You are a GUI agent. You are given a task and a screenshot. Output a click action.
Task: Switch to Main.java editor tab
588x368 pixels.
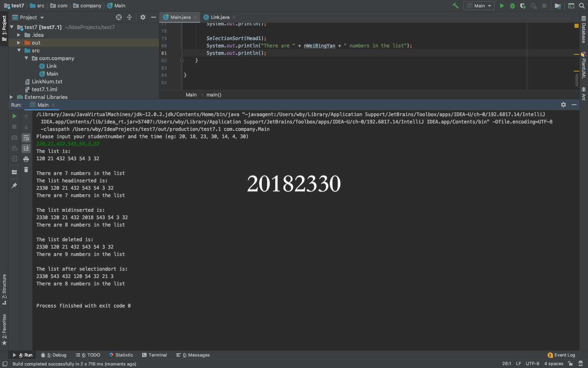(x=180, y=17)
